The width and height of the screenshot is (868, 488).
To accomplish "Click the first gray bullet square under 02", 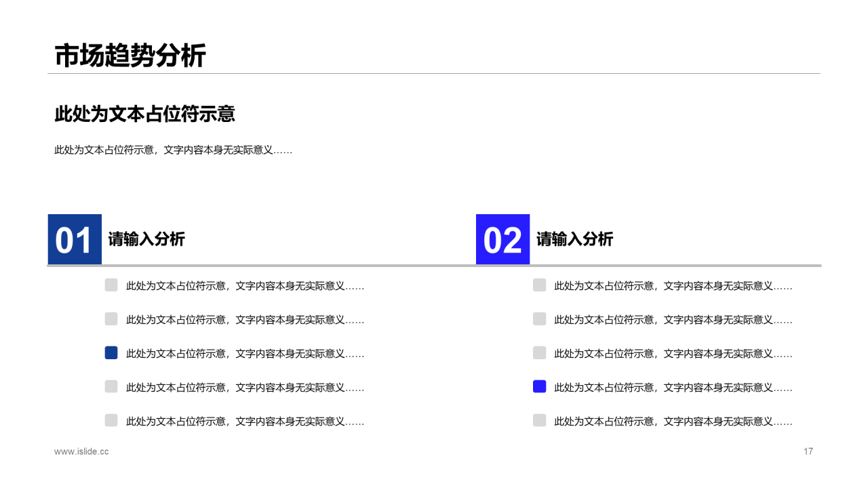I will click(539, 285).
